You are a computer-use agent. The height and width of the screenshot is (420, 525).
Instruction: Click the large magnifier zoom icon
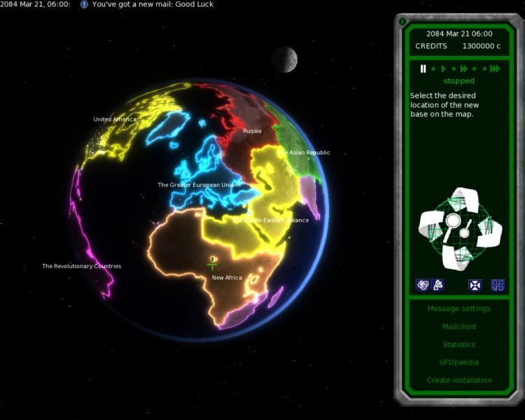tap(453, 222)
